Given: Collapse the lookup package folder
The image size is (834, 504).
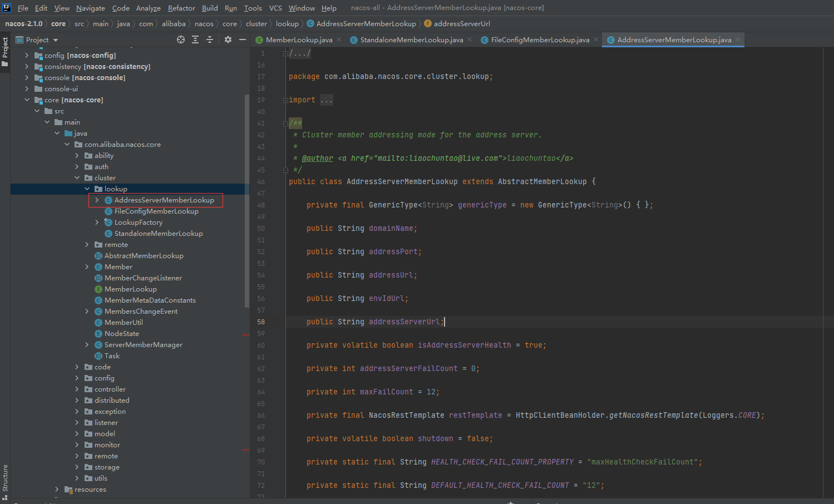Looking at the screenshot, I should point(87,189).
